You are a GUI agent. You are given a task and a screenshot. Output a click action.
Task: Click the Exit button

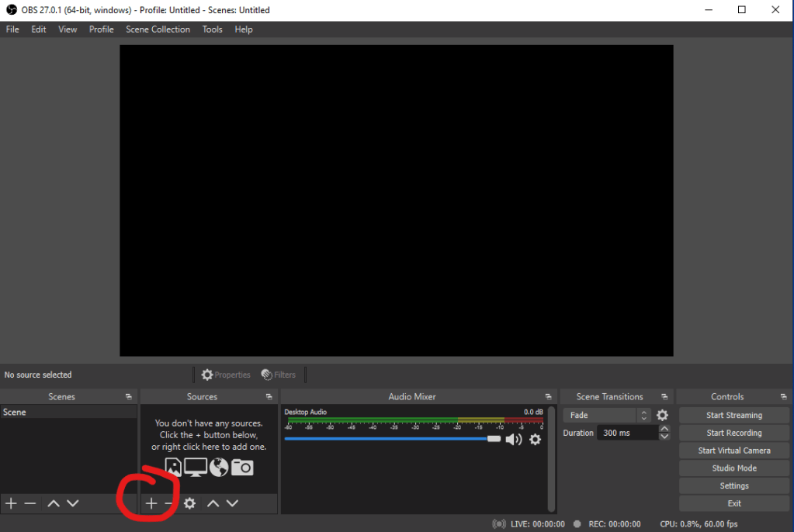click(x=733, y=503)
